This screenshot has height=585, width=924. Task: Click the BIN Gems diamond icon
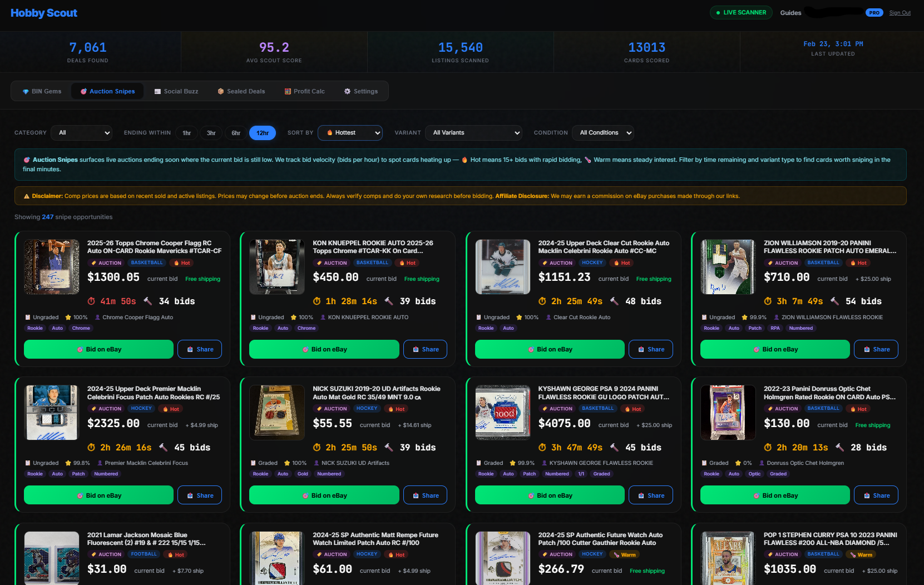click(25, 91)
